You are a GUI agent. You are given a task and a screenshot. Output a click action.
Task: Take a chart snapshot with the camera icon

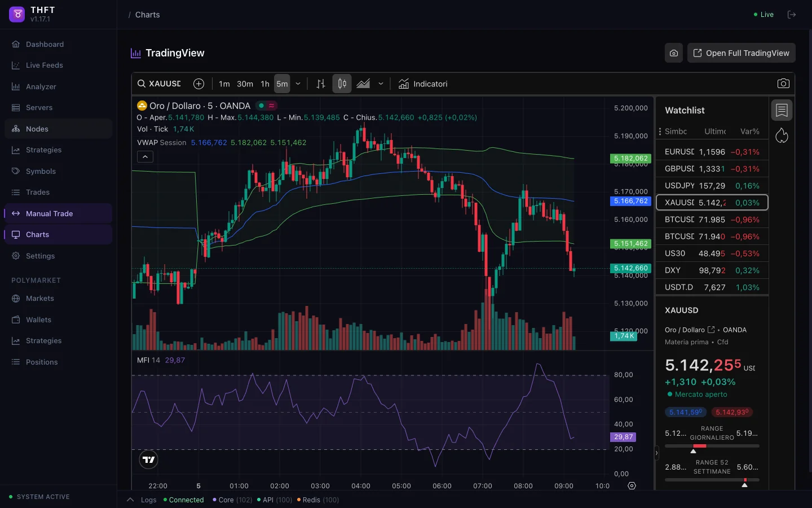pyautogui.click(x=783, y=84)
